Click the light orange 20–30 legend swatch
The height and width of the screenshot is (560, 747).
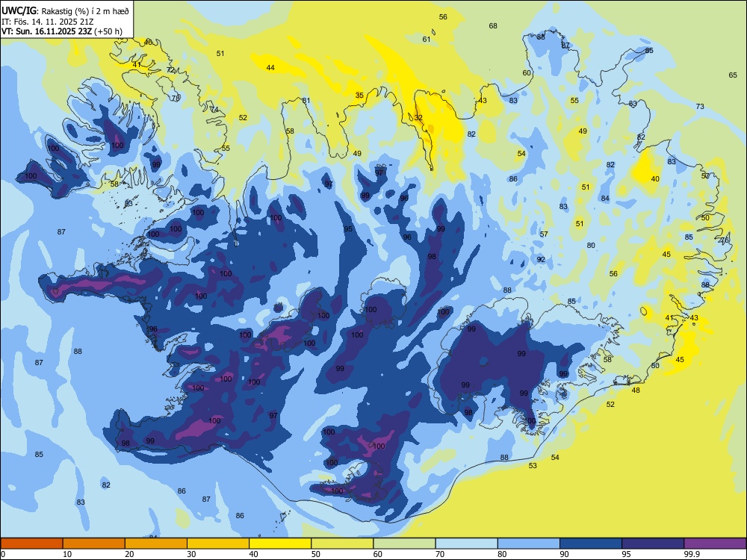tap(156, 544)
